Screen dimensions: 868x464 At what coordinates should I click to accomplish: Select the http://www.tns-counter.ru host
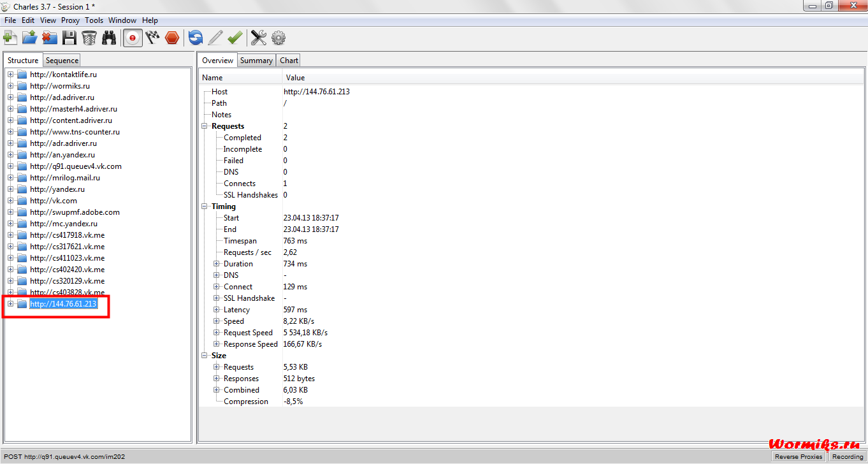tap(75, 132)
